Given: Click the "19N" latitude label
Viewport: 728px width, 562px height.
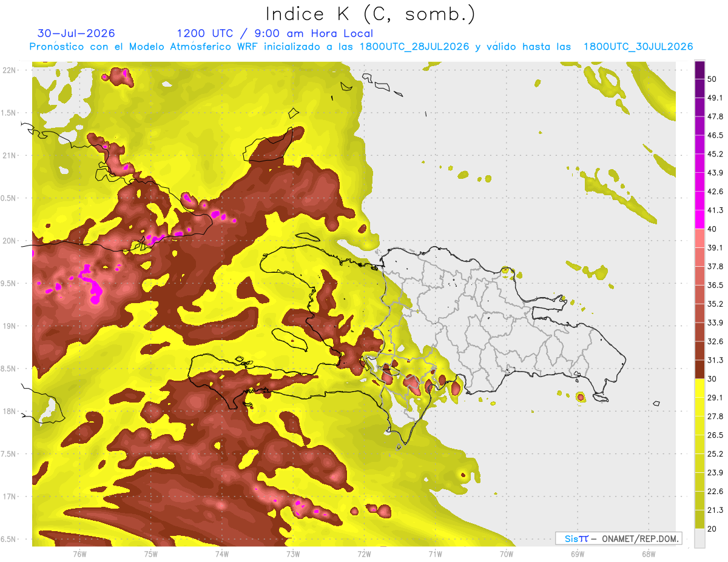Looking at the screenshot, I should 9,326.
